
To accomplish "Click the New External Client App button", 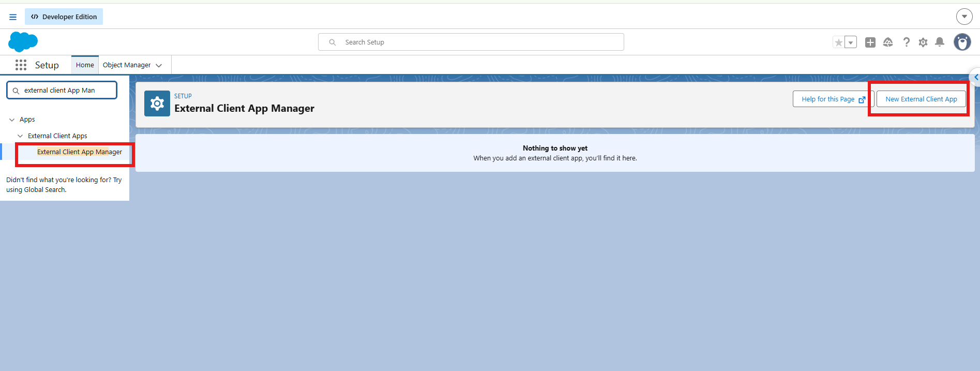I will [x=921, y=99].
